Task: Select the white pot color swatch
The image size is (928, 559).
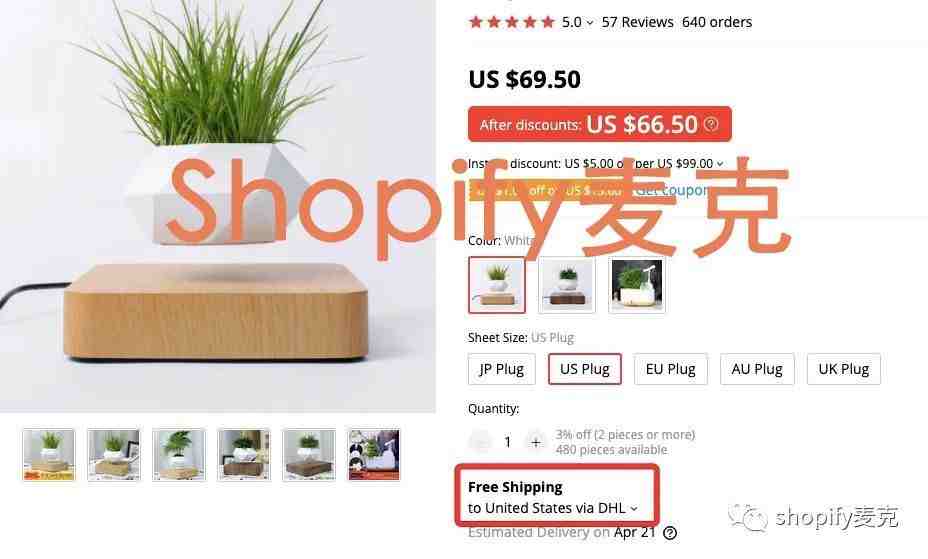Action: tap(497, 285)
